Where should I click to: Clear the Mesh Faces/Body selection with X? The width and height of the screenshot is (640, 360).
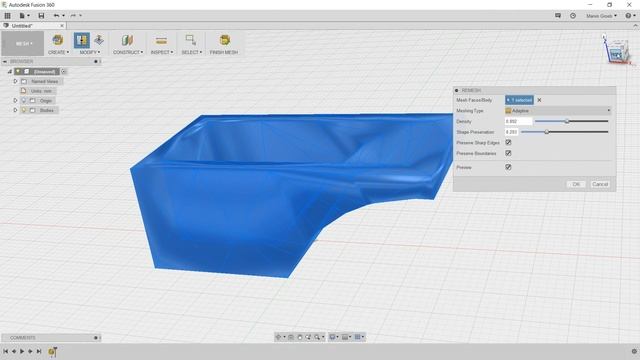(539, 100)
